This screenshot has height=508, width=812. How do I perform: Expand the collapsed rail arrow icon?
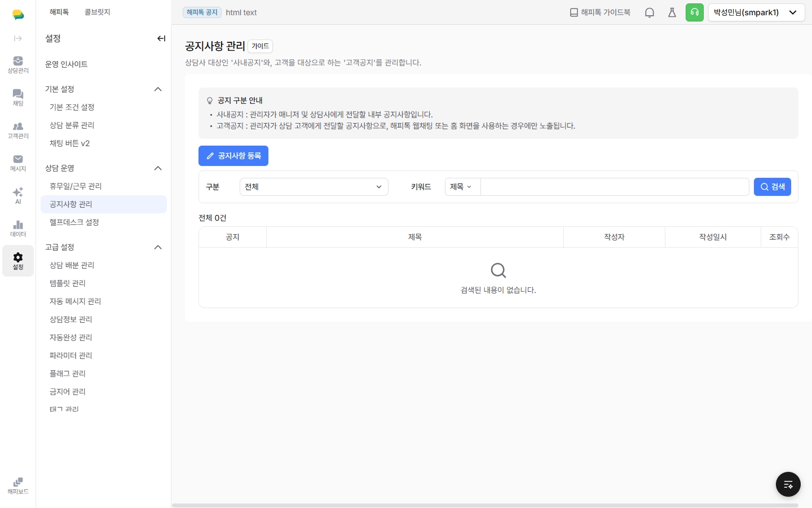click(18, 38)
